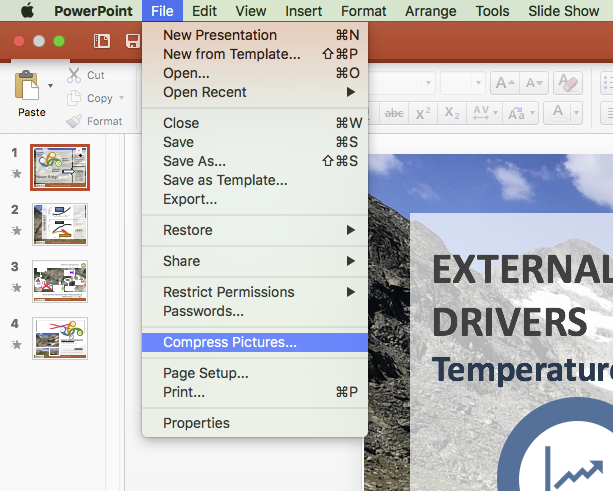Click the PowerPoint app menu
The image size is (613, 491).
coord(93,11)
